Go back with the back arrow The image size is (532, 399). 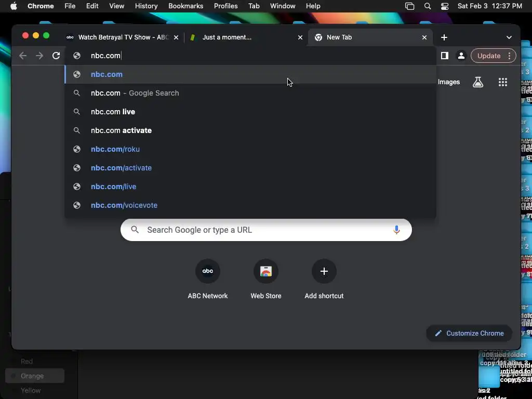click(x=23, y=56)
